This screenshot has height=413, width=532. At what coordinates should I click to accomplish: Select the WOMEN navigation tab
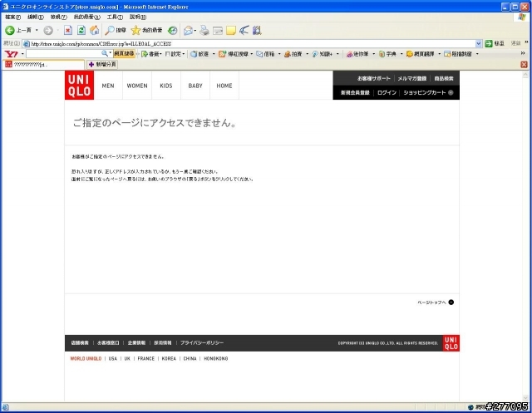(136, 86)
